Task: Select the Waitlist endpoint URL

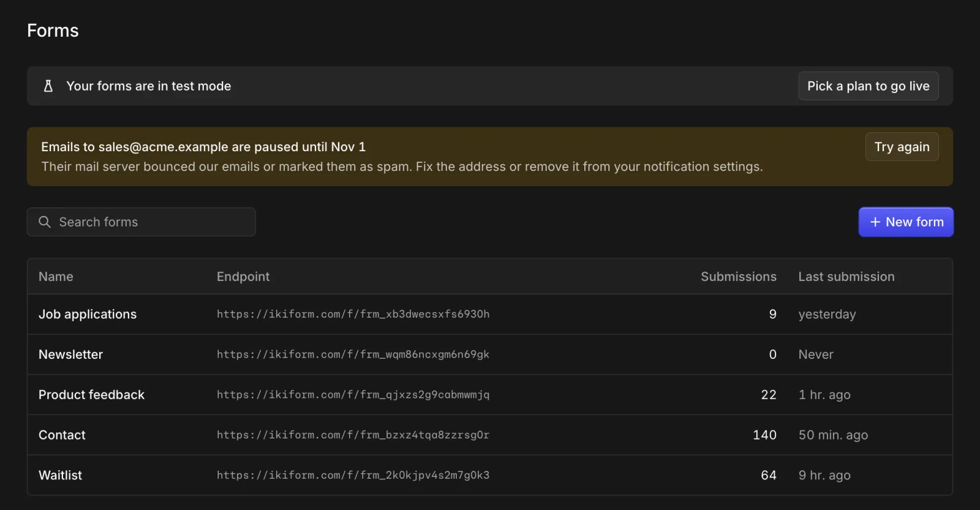Action: (353, 475)
